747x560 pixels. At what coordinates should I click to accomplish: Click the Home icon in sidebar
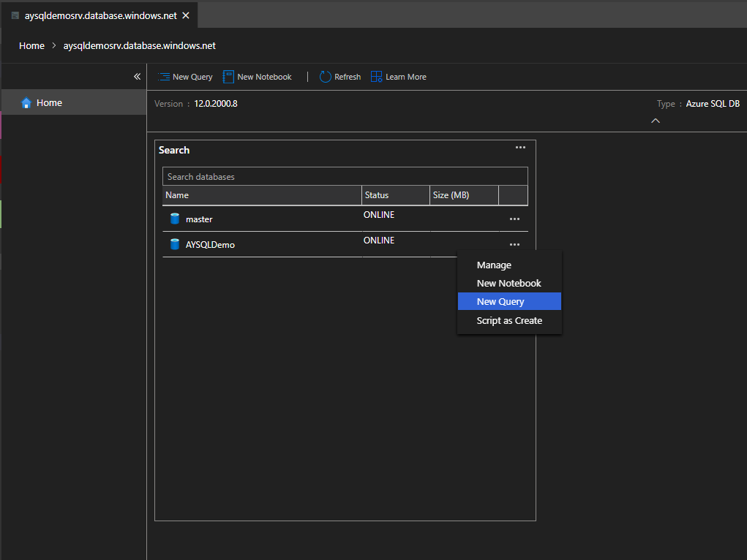coord(26,103)
